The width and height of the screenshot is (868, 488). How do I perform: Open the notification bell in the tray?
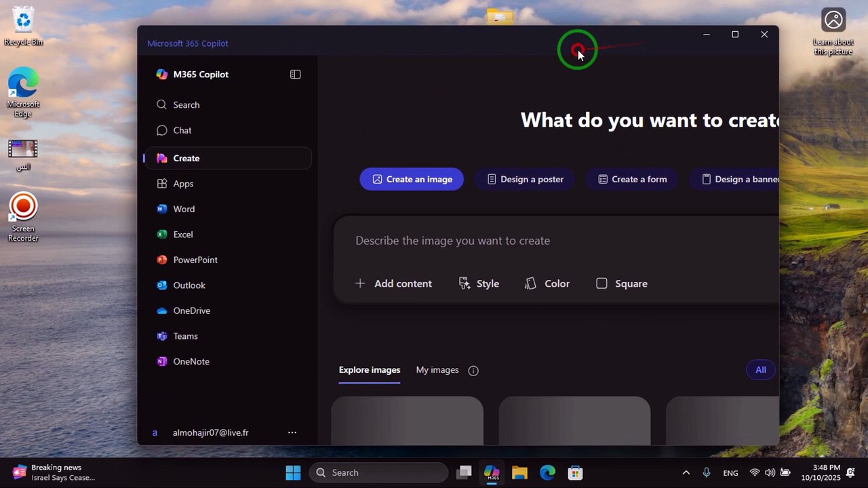850,472
